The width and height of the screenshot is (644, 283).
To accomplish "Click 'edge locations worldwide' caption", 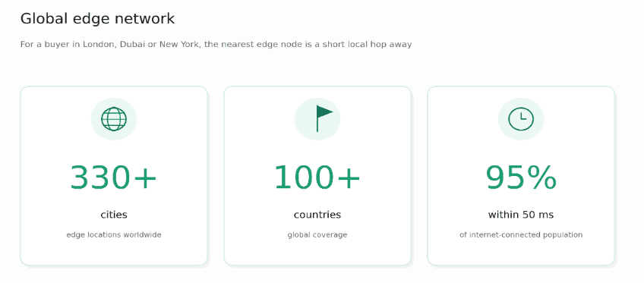I will point(114,235).
